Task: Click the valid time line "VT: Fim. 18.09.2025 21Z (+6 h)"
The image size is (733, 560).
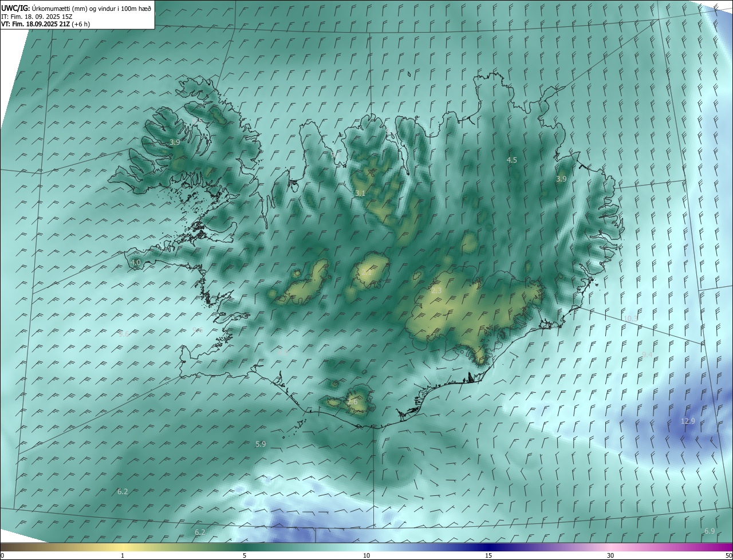Action: click(x=46, y=24)
